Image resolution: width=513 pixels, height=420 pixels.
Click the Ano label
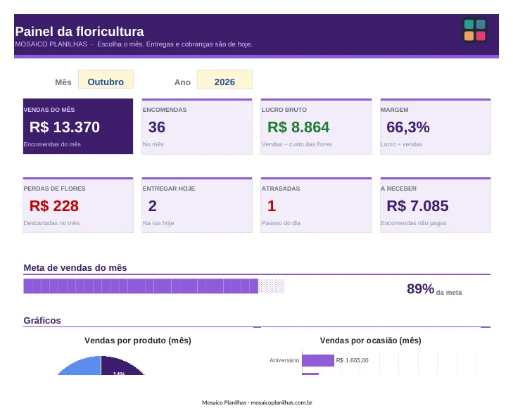(x=182, y=82)
